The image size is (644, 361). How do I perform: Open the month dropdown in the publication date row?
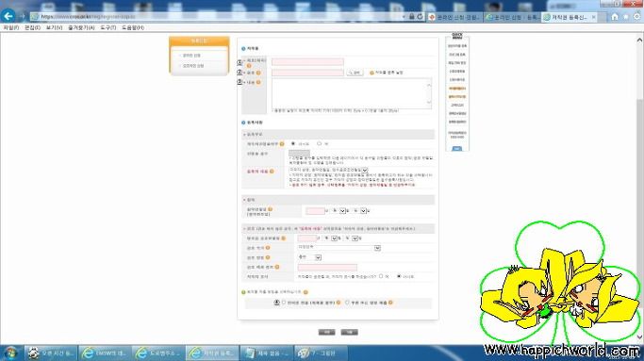click(331, 238)
